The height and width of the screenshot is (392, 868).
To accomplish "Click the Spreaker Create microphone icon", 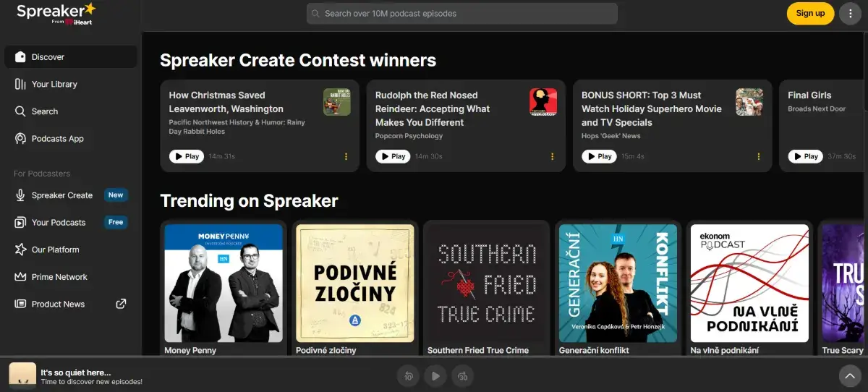I will (x=20, y=195).
